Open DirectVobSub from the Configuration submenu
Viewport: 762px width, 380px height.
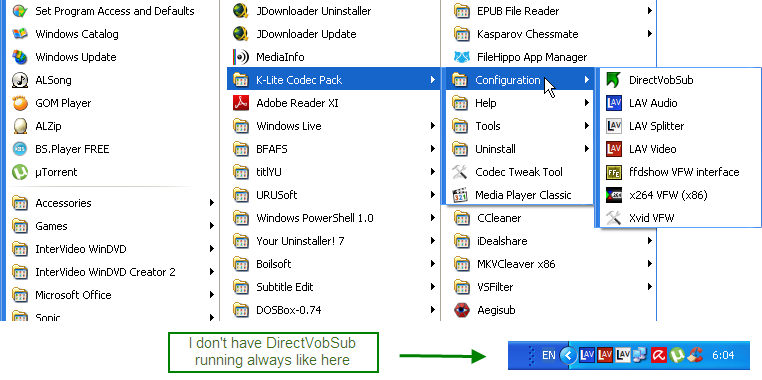coord(680,80)
